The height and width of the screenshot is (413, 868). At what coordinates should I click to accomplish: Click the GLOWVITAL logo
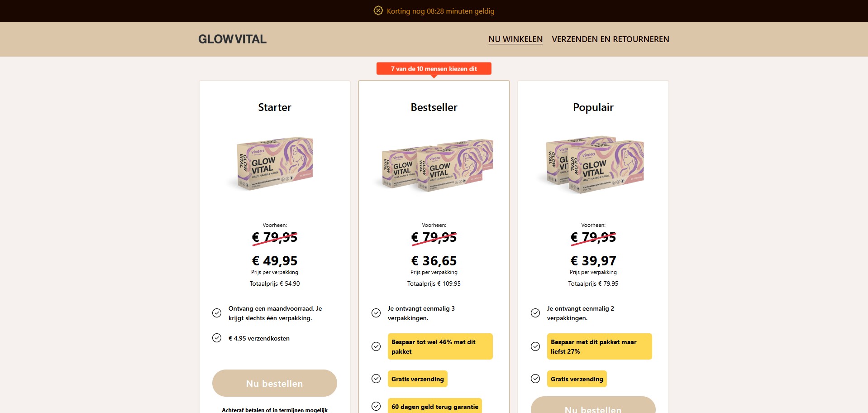232,39
